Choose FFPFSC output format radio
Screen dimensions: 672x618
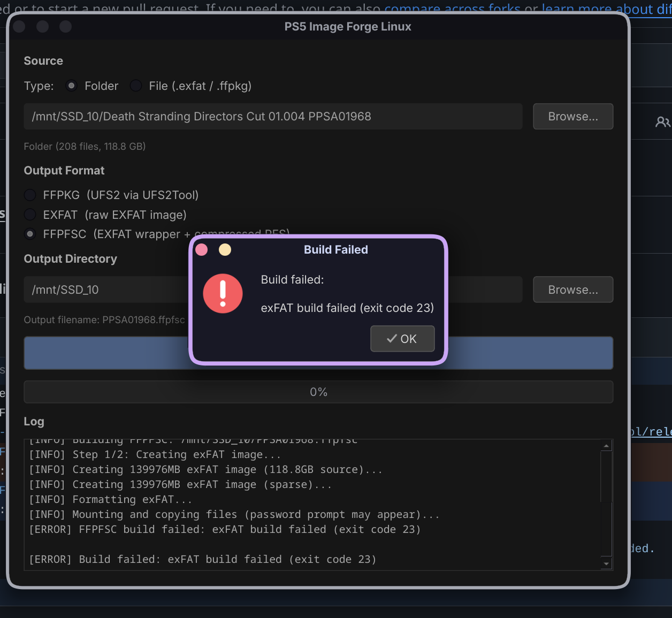point(30,234)
